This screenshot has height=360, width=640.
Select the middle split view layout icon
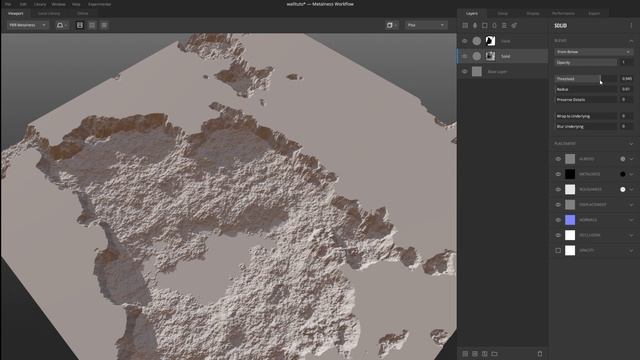pos(92,25)
